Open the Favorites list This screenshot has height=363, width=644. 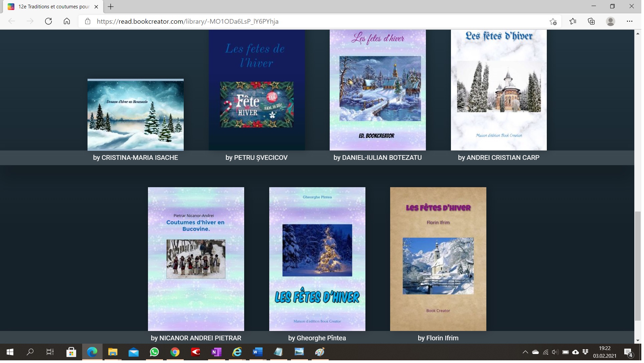(x=573, y=21)
